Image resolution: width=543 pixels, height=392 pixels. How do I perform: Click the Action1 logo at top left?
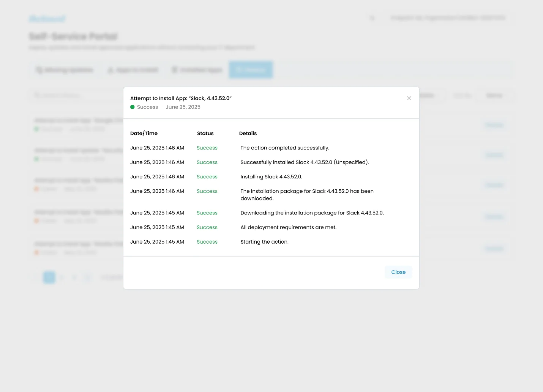click(x=47, y=19)
